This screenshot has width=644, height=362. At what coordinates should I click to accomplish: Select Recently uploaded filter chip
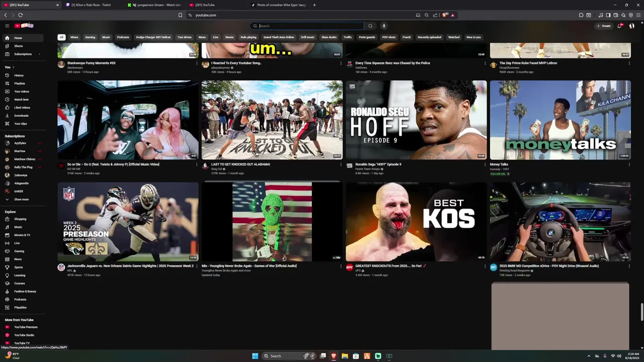tap(429, 37)
